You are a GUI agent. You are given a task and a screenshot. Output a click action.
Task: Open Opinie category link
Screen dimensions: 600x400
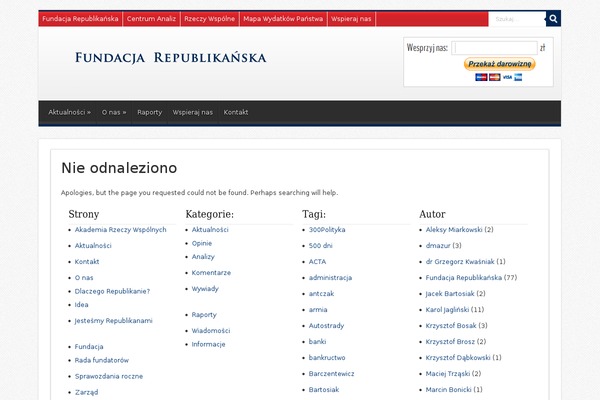coord(202,243)
